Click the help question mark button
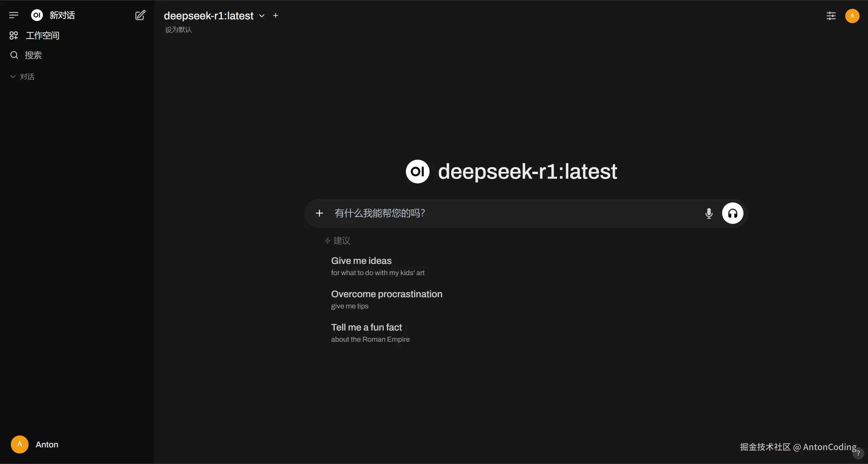Screen dimensions: 868x464 coord(858,453)
